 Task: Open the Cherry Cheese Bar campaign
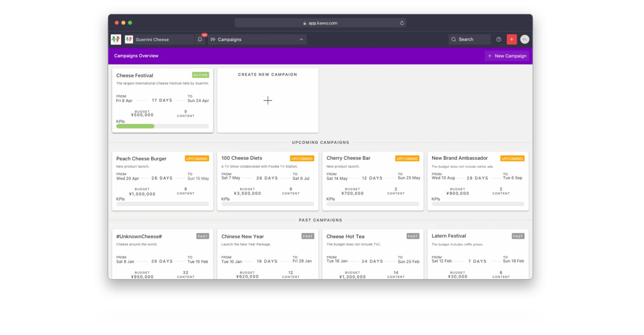[373, 181]
